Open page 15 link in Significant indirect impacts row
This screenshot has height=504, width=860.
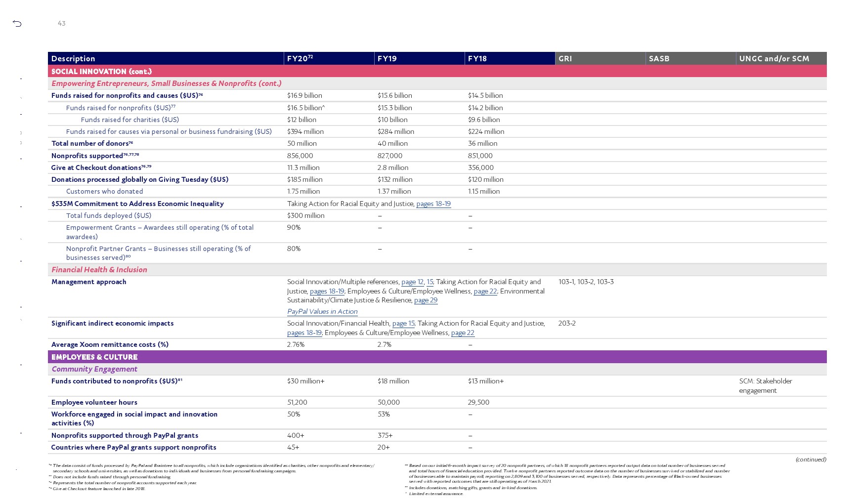403,323
